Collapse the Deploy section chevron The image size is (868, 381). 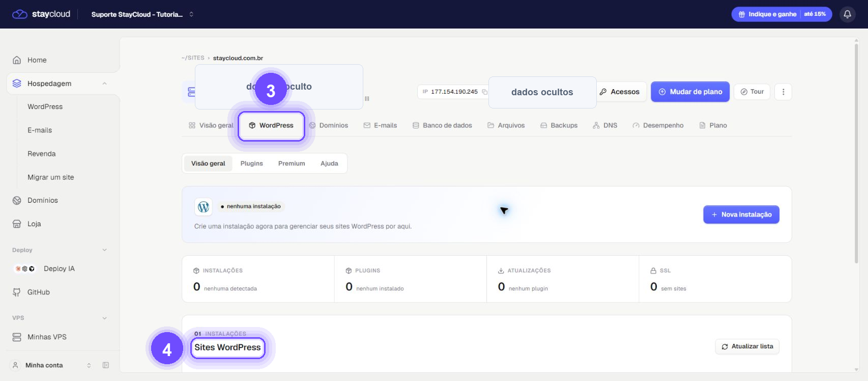(x=104, y=250)
